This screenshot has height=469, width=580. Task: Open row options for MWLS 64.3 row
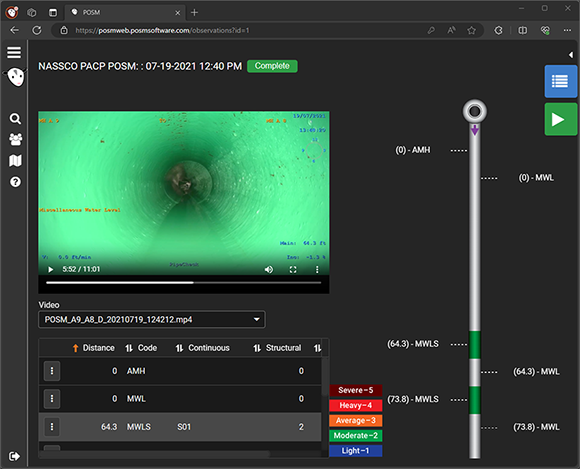tap(52, 427)
